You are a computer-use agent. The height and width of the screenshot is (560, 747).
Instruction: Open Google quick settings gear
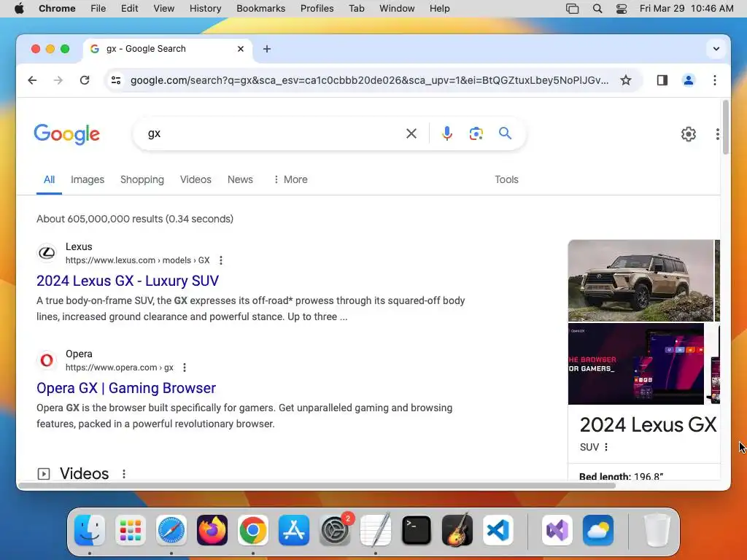tap(689, 134)
